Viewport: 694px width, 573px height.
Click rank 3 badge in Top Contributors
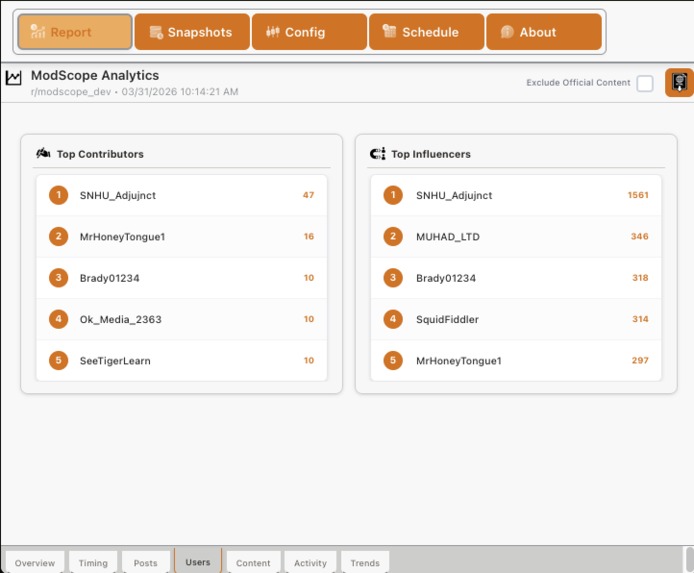pyautogui.click(x=58, y=278)
